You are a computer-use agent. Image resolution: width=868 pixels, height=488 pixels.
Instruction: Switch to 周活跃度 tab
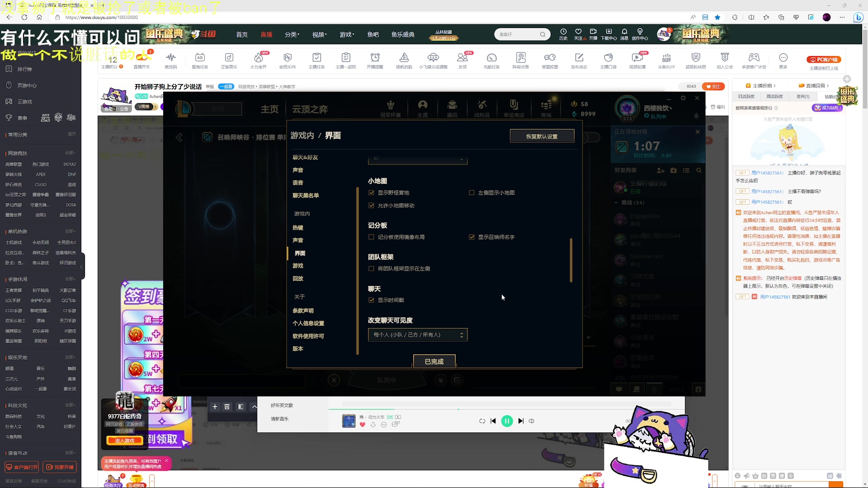click(x=774, y=96)
